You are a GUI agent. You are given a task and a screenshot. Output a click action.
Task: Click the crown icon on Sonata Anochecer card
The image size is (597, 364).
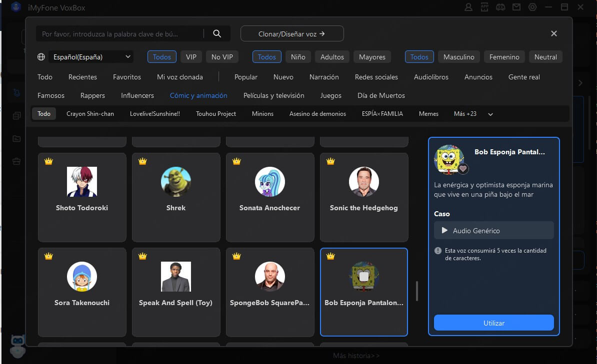[x=236, y=161]
